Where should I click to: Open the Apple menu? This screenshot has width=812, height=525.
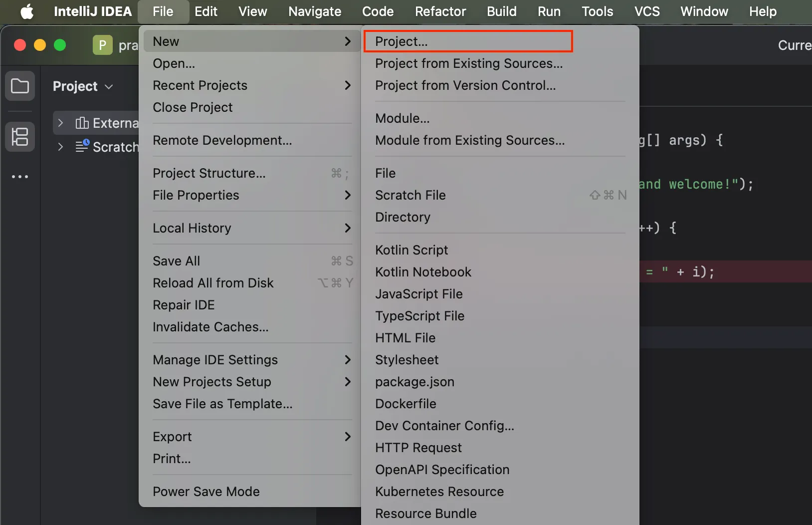click(x=27, y=11)
